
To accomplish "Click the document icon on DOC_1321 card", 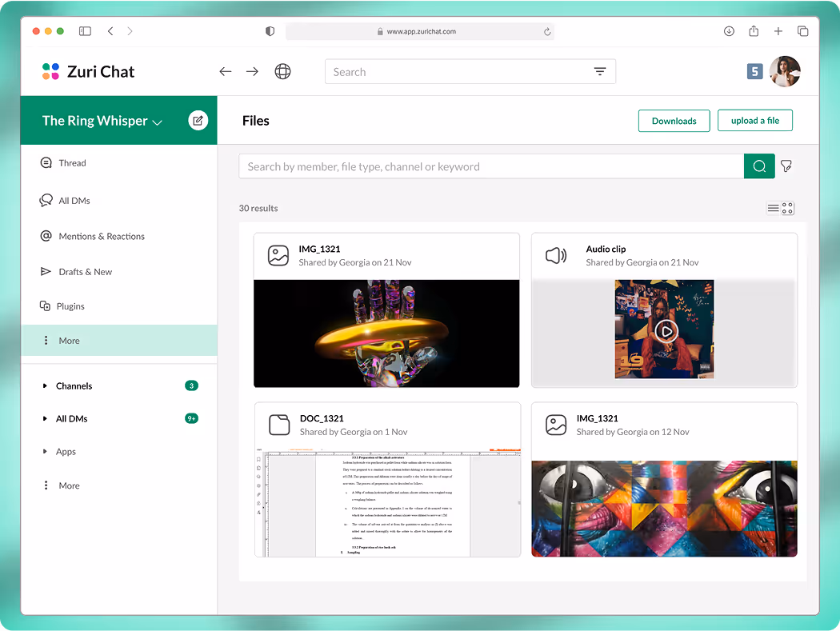I will 279,425.
